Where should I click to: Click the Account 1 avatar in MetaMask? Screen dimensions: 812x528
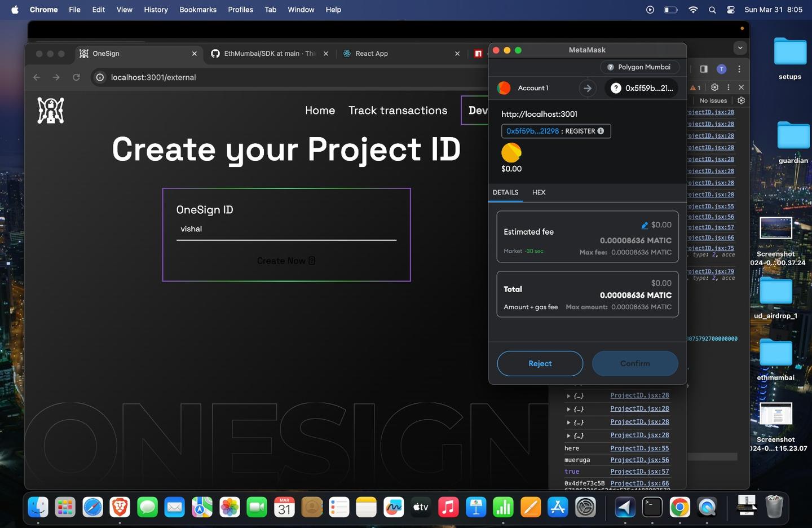[x=504, y=88]
